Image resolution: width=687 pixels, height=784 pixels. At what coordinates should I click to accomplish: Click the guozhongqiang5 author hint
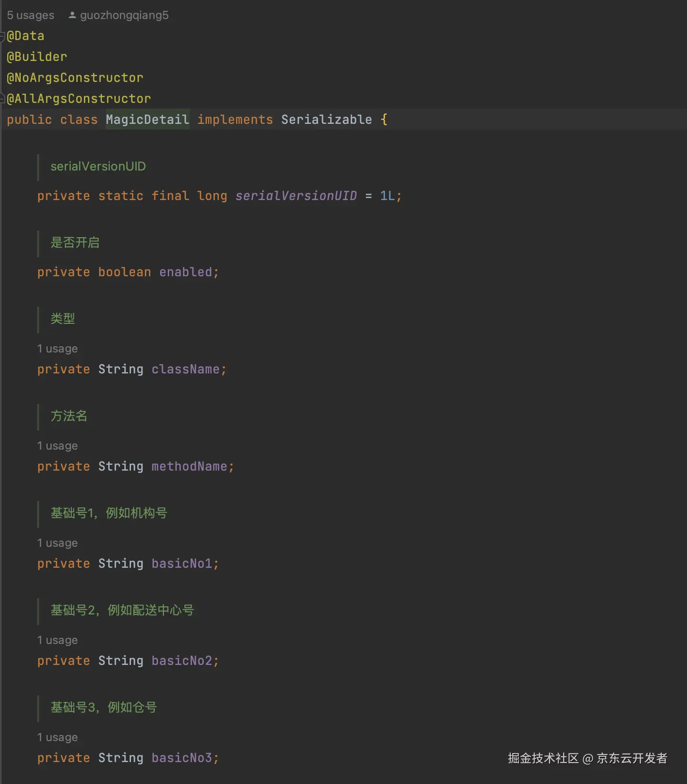point(124,15)
